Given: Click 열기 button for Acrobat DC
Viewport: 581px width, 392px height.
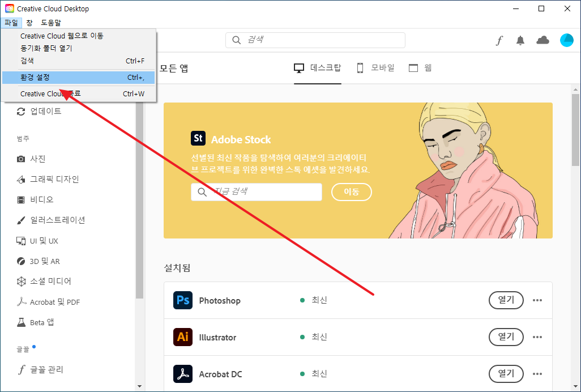Looking at the screenshot, I should click(506, 374).
